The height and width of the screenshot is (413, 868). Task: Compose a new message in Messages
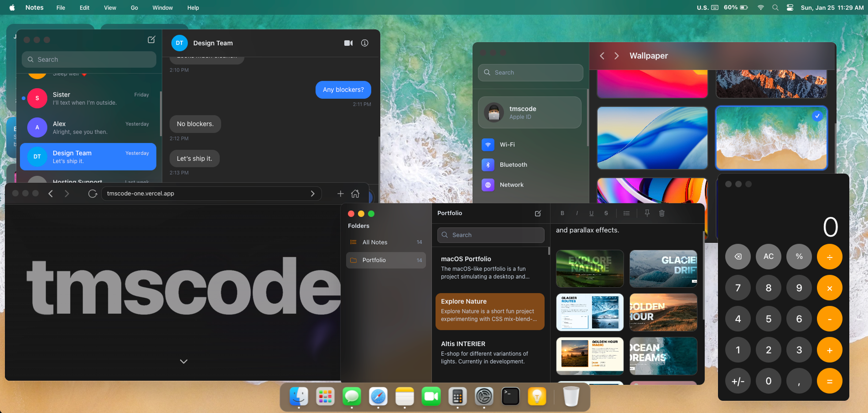pos(151,39)
